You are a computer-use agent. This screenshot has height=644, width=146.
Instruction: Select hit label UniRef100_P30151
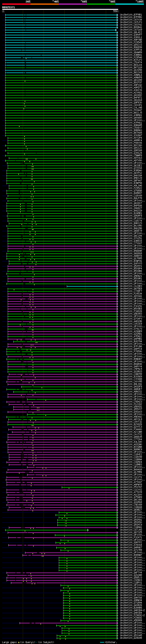(131, 306)
